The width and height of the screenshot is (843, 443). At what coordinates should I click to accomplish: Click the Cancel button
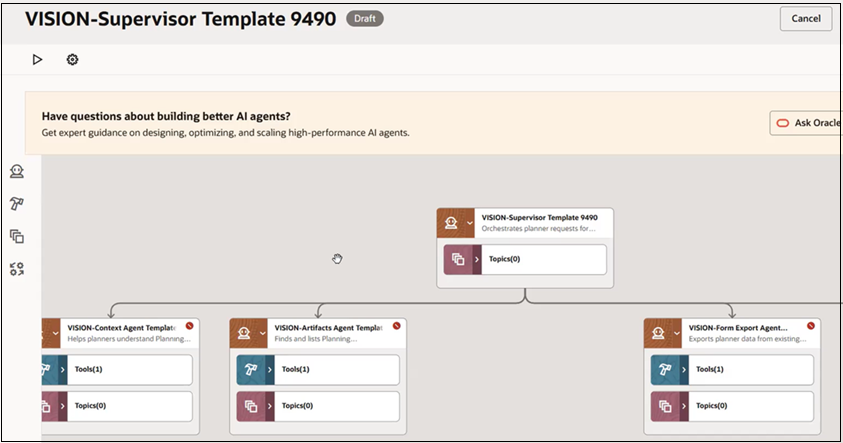click(x=805, y=19)
